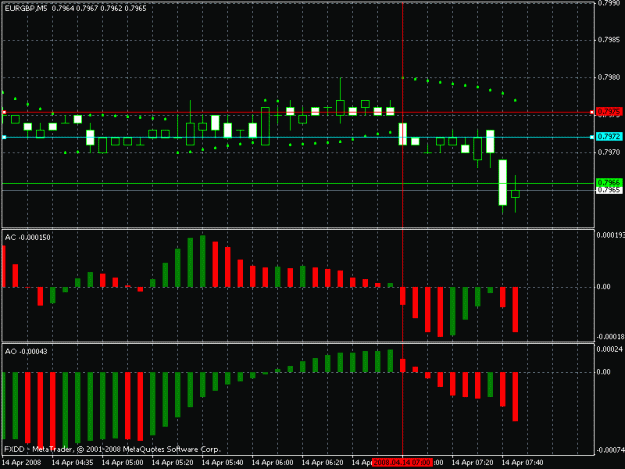This screenshot has height=469, width=625.
Task: Click the last red AO histogram bar
Action: pos(515,396)
